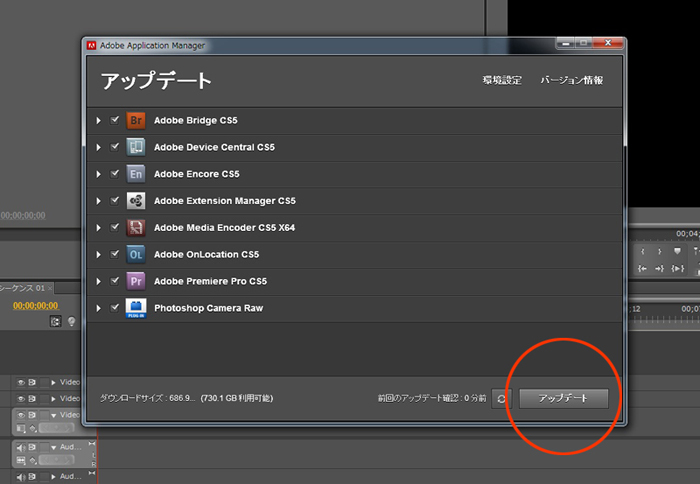The image size is (700, 484).
Task: Go to Out point in Premiere monitor
Action: [x=659, y=268]
